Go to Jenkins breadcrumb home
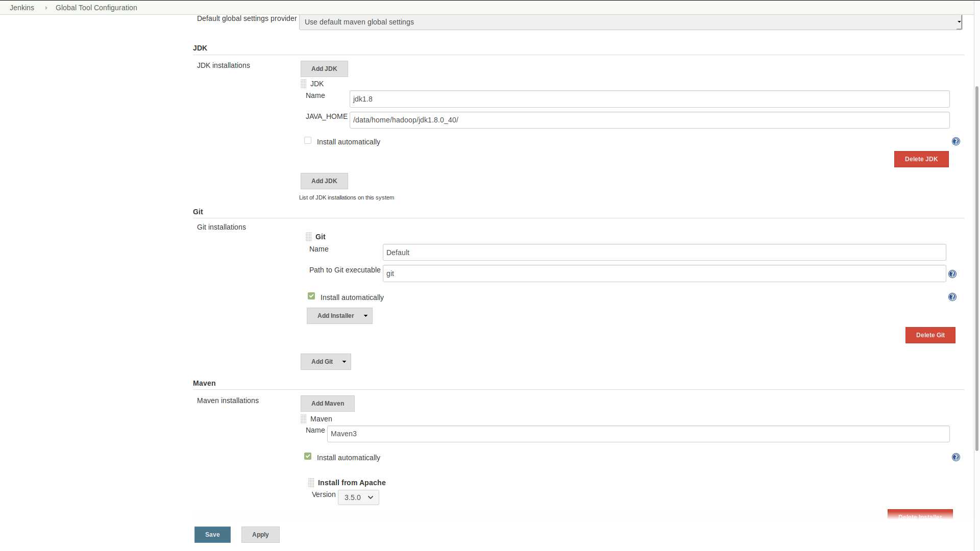The image size is (980, 551). coord(22,8)
